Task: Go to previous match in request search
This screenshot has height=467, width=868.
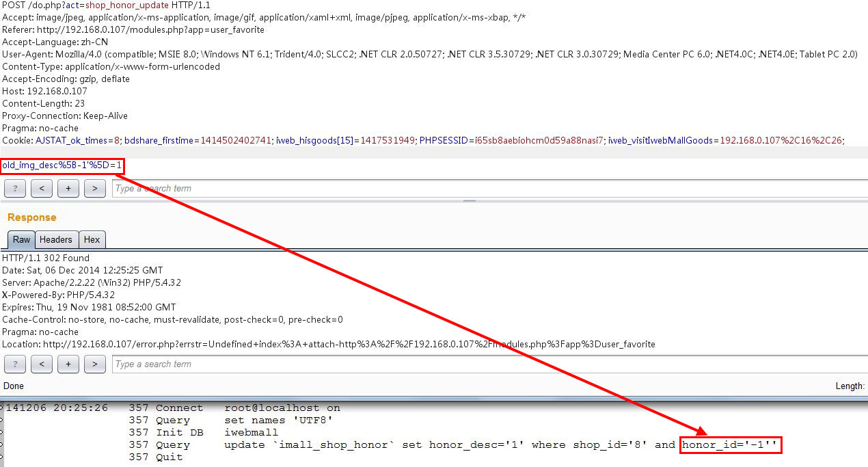Action: [x=42, y=188]
